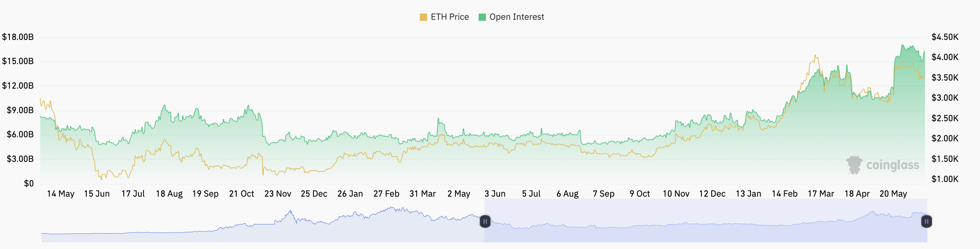Click the yellow ETH Price legend swatch

(423, 17)
